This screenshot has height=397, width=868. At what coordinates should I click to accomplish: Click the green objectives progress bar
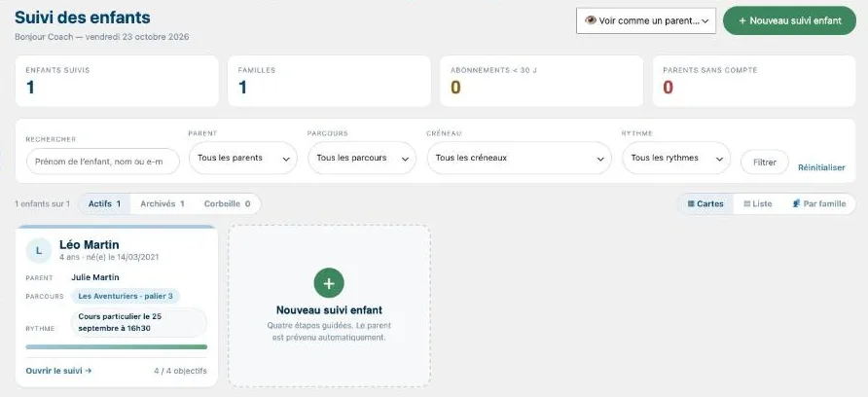(116, 347)
